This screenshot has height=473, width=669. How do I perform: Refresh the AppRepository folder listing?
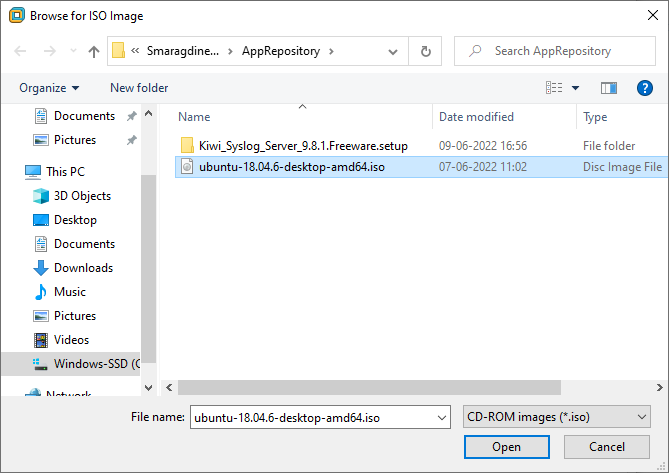425,51
